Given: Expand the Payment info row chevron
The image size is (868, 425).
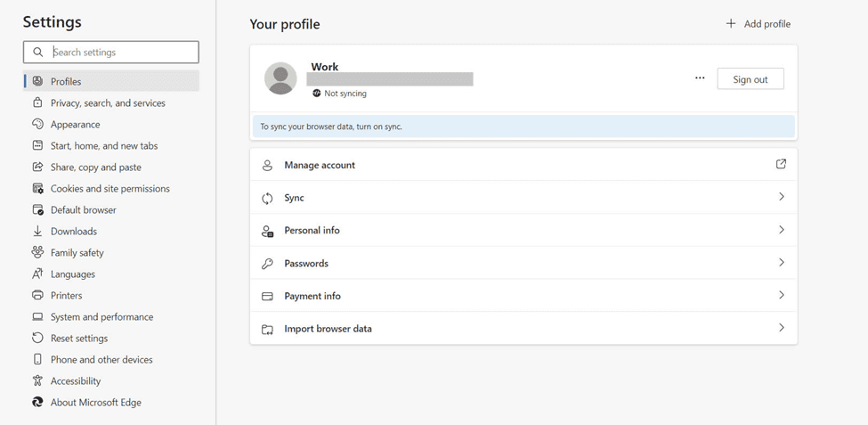Looking at the screenshot, I should pyautogui.click(x=781, y=295).
